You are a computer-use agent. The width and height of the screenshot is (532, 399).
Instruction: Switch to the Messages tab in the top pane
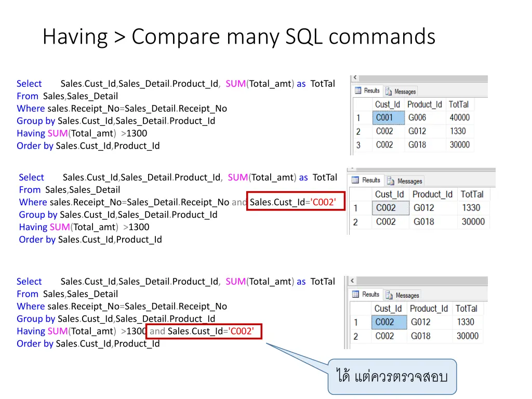tap(401, 90)
